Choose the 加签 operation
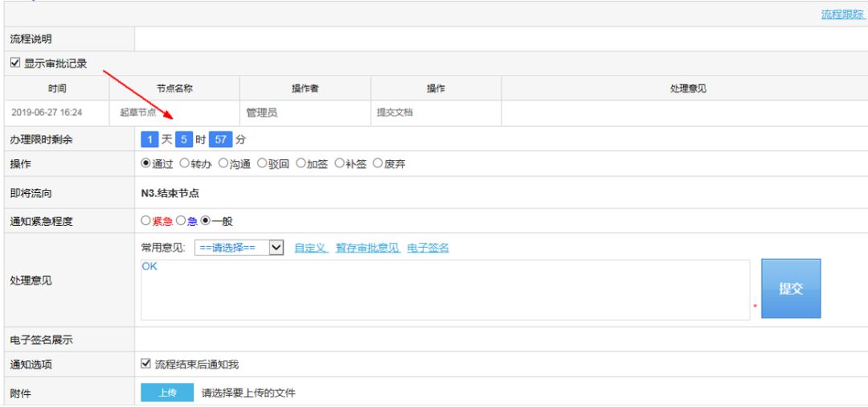 [x=301, y=164]
